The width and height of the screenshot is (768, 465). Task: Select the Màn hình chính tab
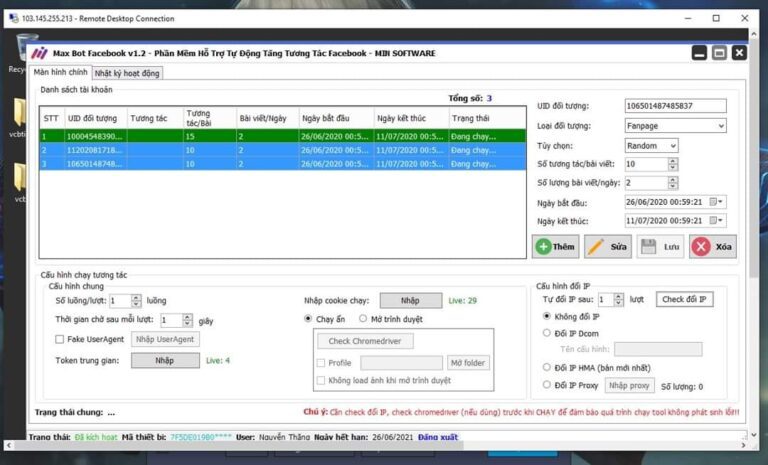[60, 72]
